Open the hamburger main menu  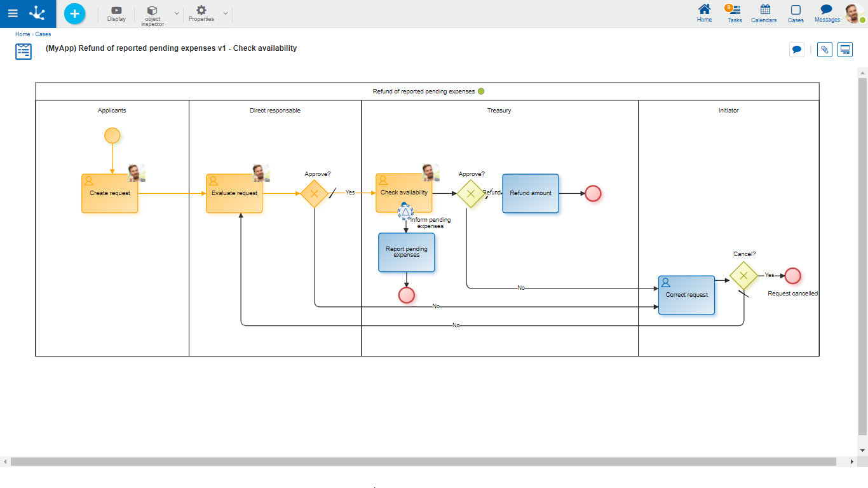pyautogui.click(x=13, y=13)
